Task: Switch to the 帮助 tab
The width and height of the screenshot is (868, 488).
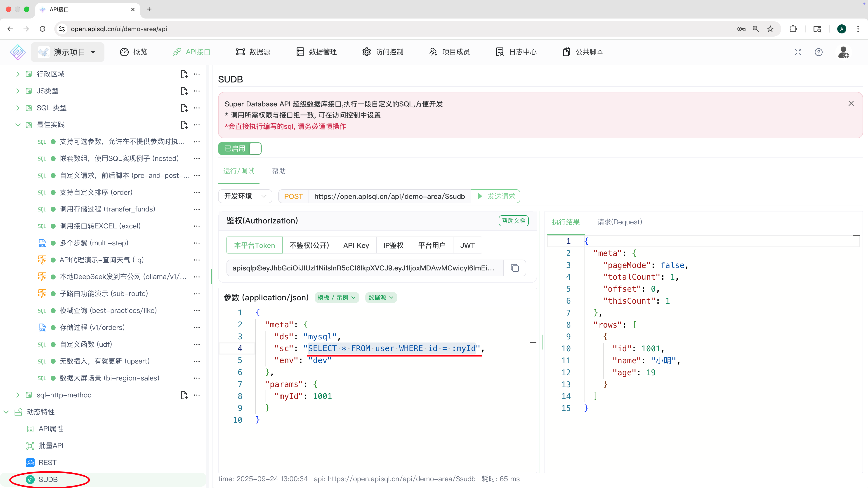Action: 279,171
